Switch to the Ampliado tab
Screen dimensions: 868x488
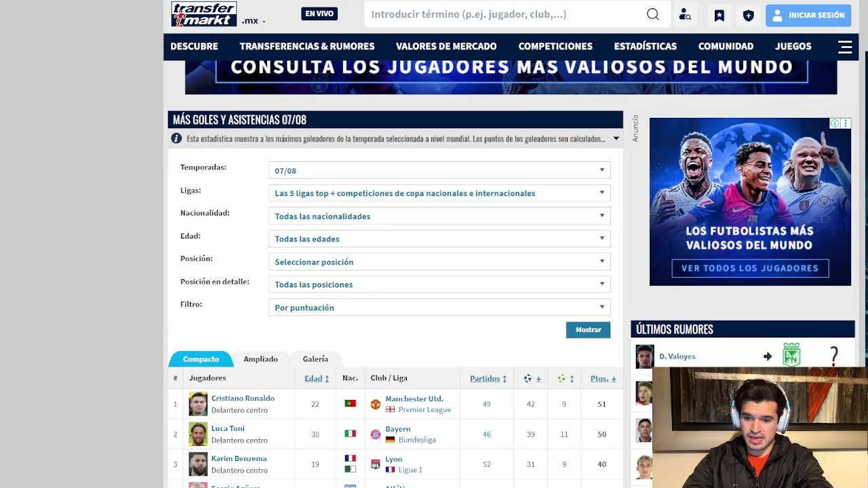(261, 359)
